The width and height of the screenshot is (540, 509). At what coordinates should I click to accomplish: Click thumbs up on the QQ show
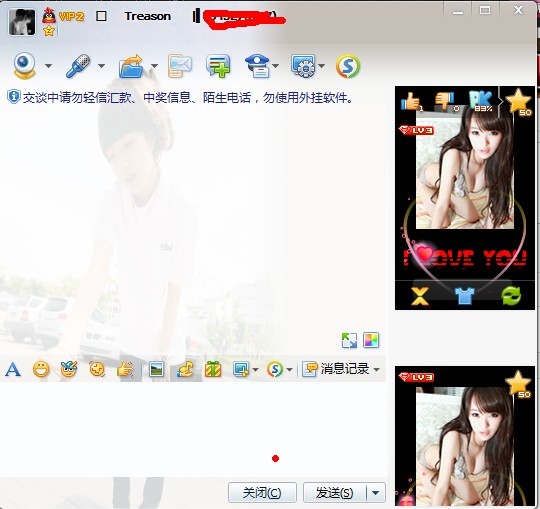411,102
